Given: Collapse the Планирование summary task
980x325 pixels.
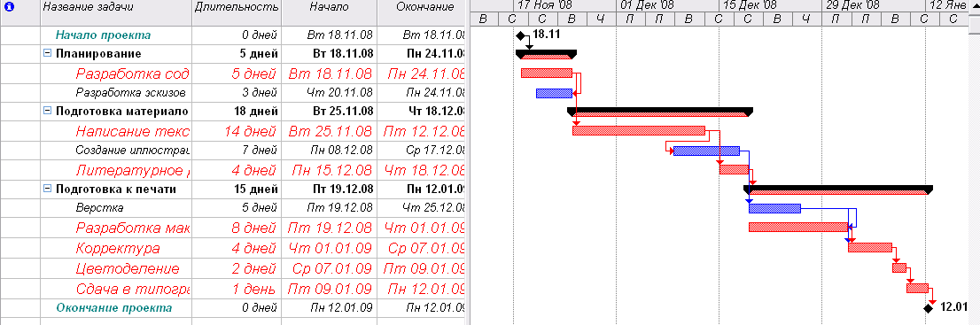Looking at the screenshot, I should pyautogui.click(x=48, y=54).
